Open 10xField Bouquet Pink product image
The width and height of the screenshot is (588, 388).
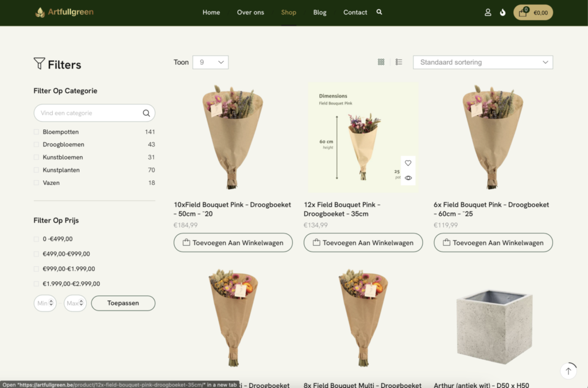233,137
